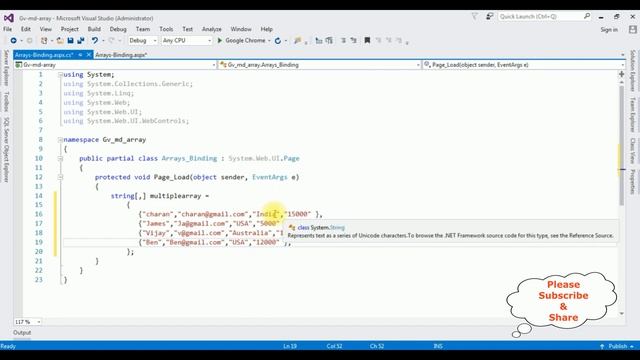This screenshot has height=360, width=640.
Task: Click the Navigate Forward arrow icon
Action: point(29,40)
